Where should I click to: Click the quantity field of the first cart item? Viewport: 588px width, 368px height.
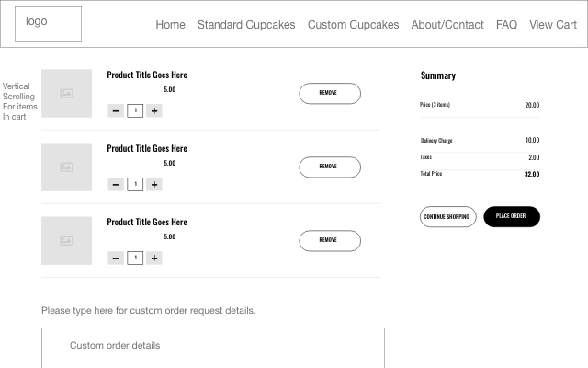tap(135, 110)
